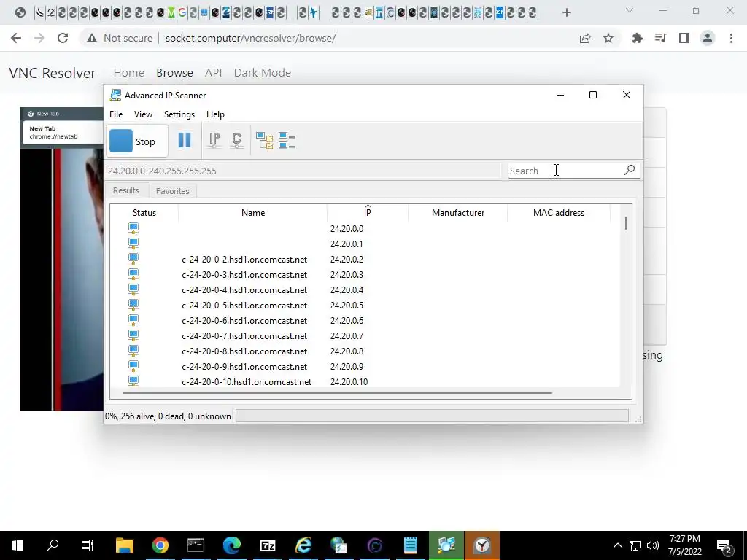Sort the results by the Status column
The height and width of the screenshot is (560, 747).
point(144,213)
